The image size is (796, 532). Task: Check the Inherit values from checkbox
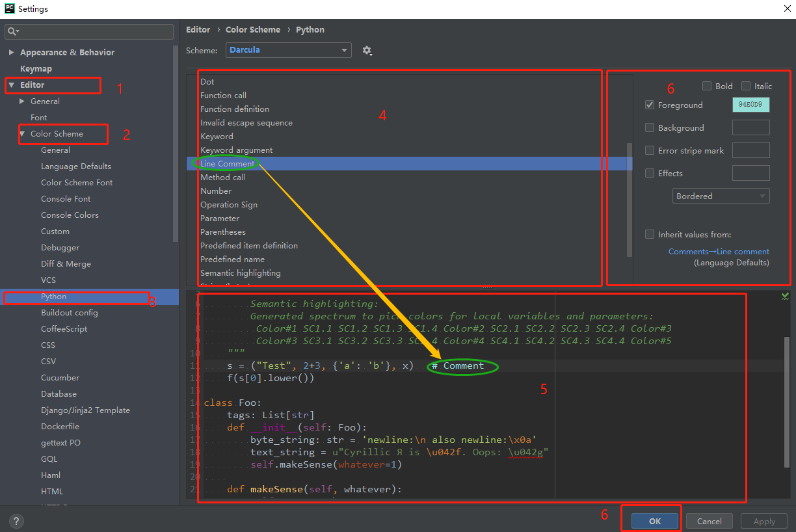(650, 234)
